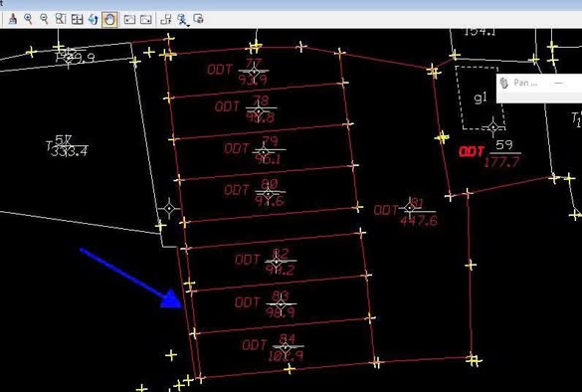The height and width of the screenshot is (392, 582).
Task: Select the Zoom In tool
Action: [28, 19]
